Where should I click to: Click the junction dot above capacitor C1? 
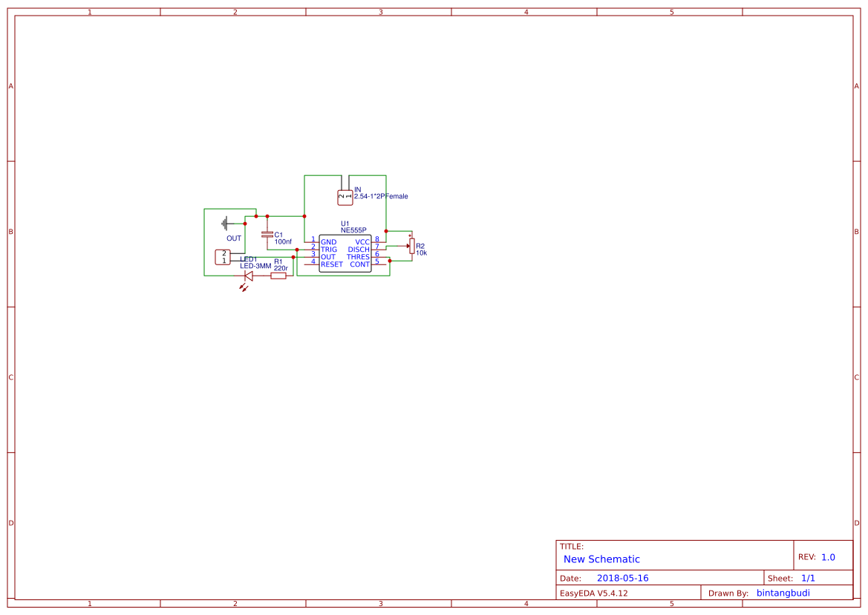(x=267, y=215)
